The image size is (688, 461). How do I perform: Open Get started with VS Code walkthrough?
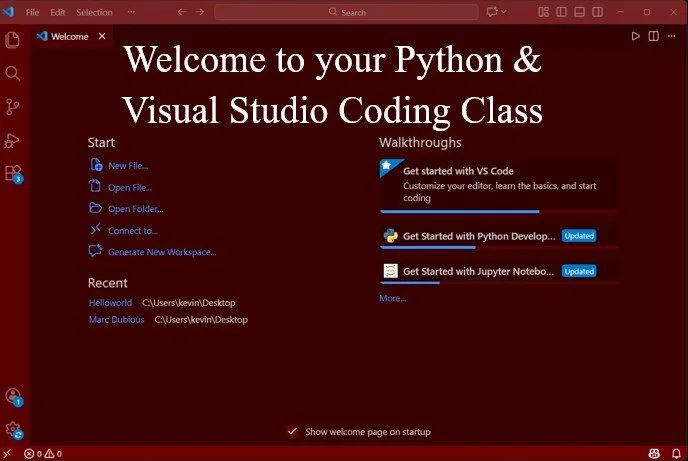pos(499,185)
